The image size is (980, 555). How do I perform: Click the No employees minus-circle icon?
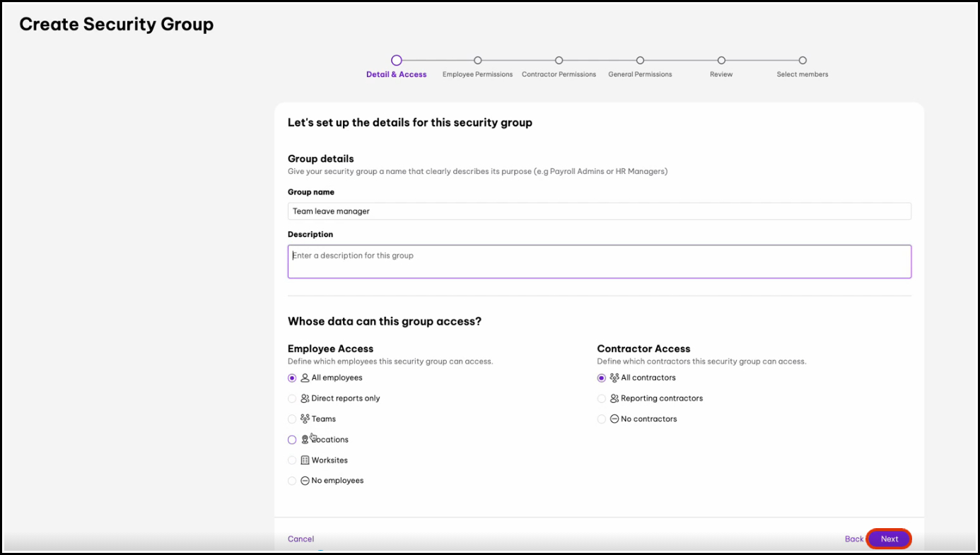pyautogui.click(x=305, y=481)
